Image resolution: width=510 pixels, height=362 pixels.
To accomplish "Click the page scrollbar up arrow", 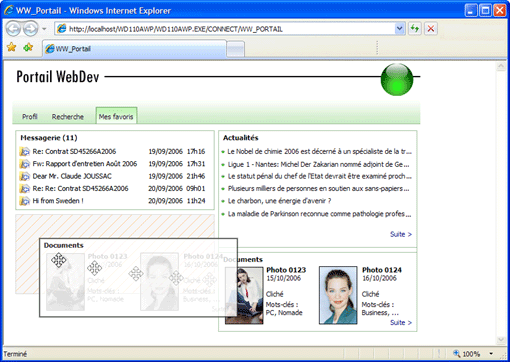I will tap(501, 67).
